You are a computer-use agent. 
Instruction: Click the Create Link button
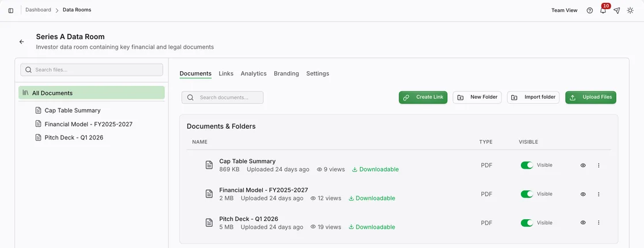pos(423,97)
